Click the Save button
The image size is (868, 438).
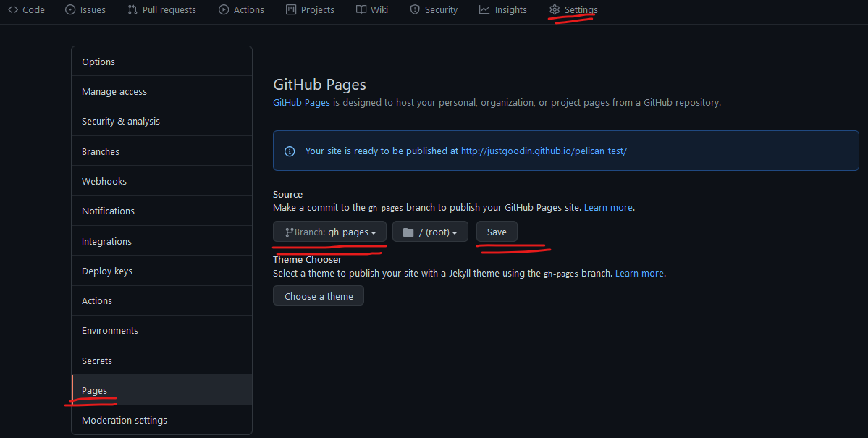click(497, 231)
